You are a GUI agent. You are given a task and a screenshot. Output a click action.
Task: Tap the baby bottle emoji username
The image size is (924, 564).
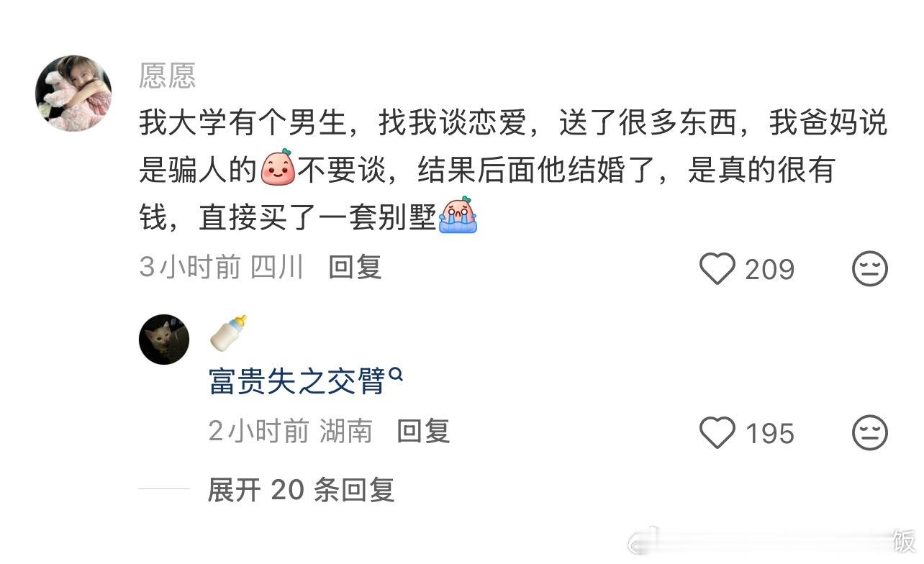(x=228, y=332)
